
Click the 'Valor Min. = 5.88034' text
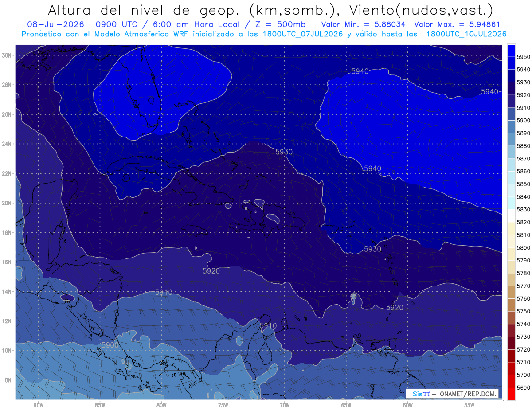(364, 24)
